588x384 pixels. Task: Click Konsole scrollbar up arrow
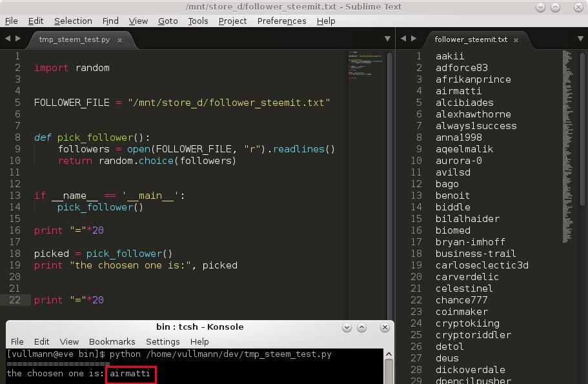pos(389,354)
